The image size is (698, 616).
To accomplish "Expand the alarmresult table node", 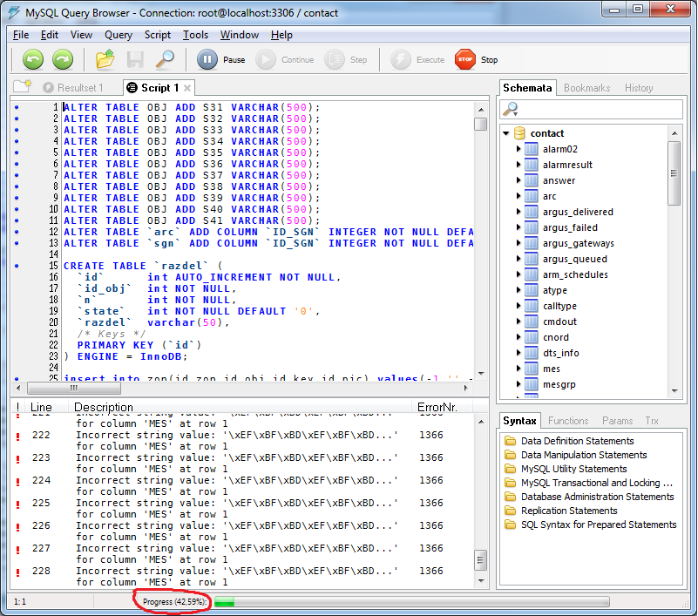I will [x=518, y=164].
